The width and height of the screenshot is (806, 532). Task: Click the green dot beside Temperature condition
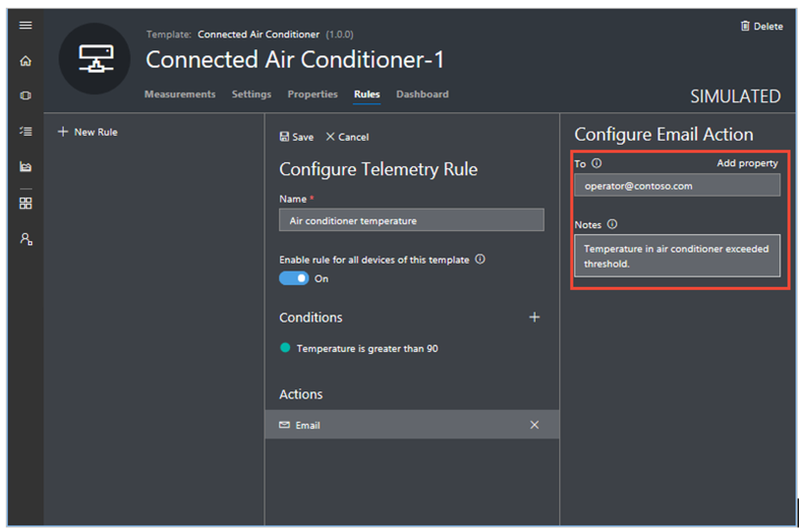(x=285, y=348)
